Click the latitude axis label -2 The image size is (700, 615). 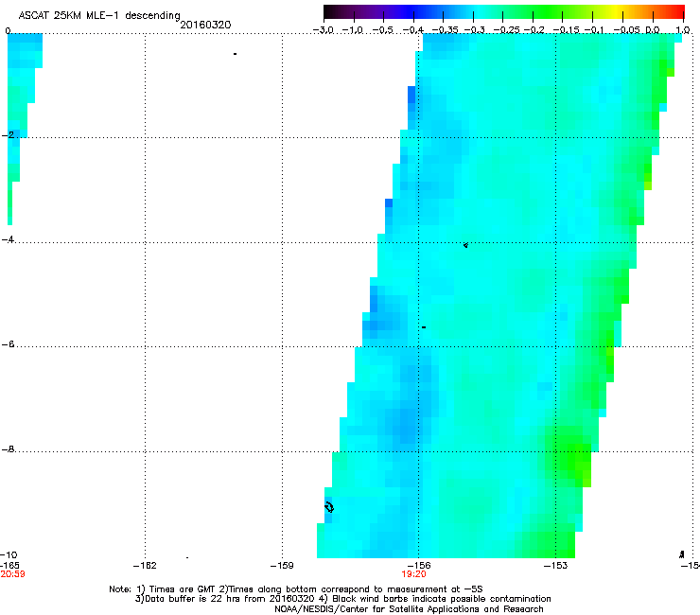8,134
